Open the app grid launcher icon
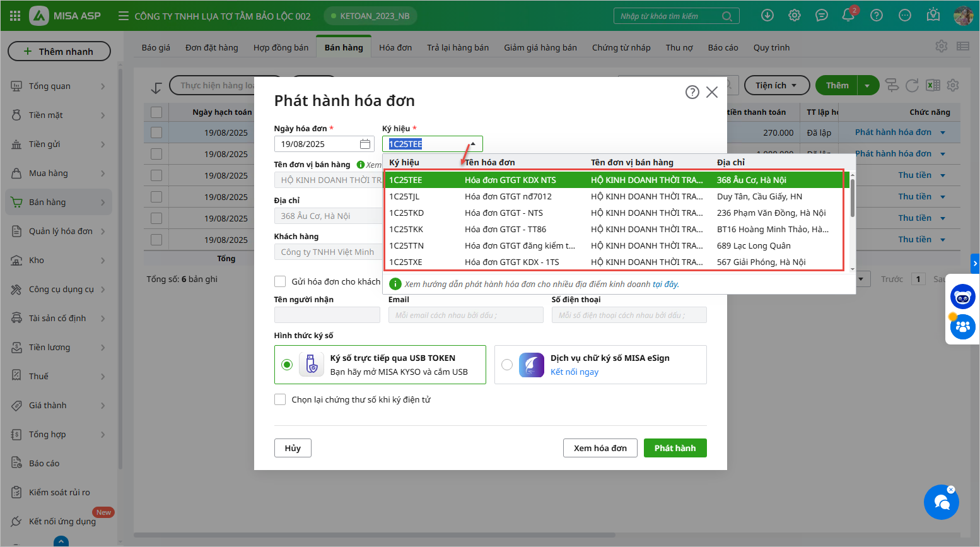 15,16
